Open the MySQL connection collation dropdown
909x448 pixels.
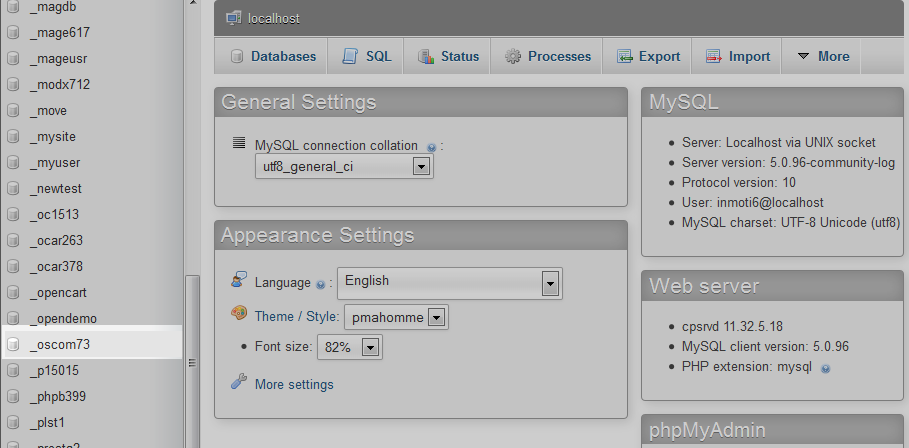(344, 167)
